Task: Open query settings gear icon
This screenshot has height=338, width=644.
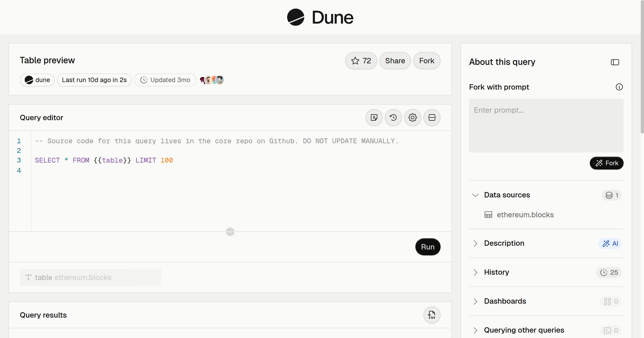Action: click(x=413, y=117)
